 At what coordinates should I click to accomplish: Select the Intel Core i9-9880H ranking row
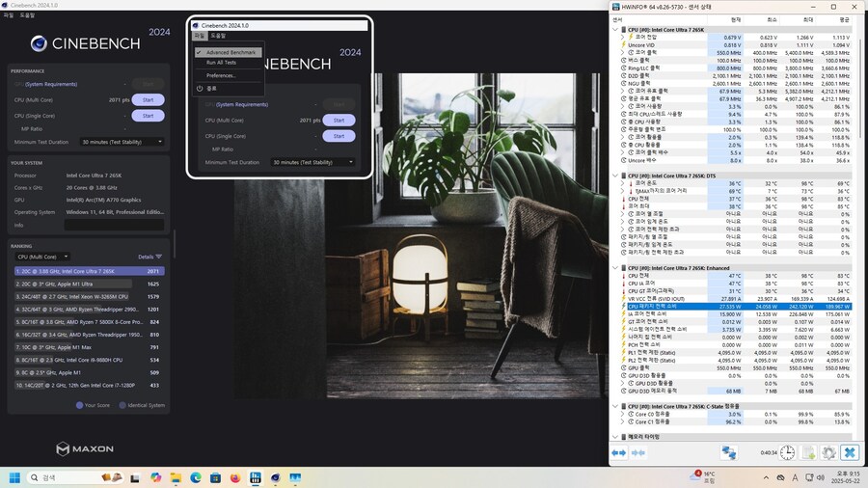pyautogui.click(x=89, y=360)
